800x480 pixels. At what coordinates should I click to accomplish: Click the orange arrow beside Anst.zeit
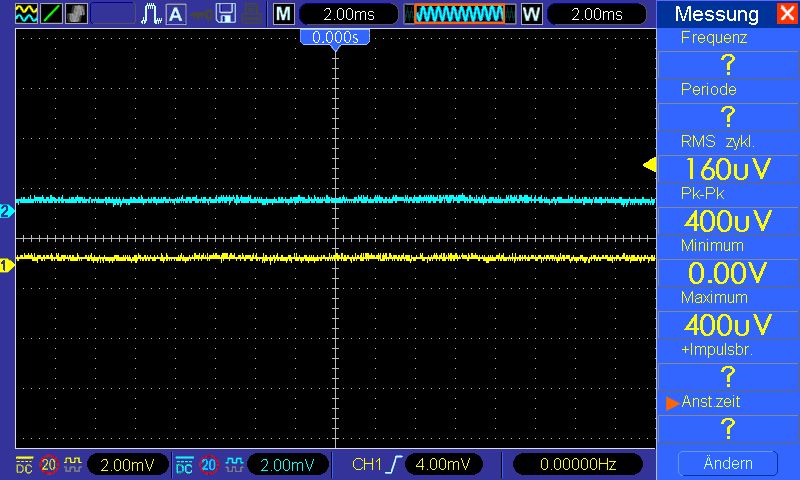(672, 403)
